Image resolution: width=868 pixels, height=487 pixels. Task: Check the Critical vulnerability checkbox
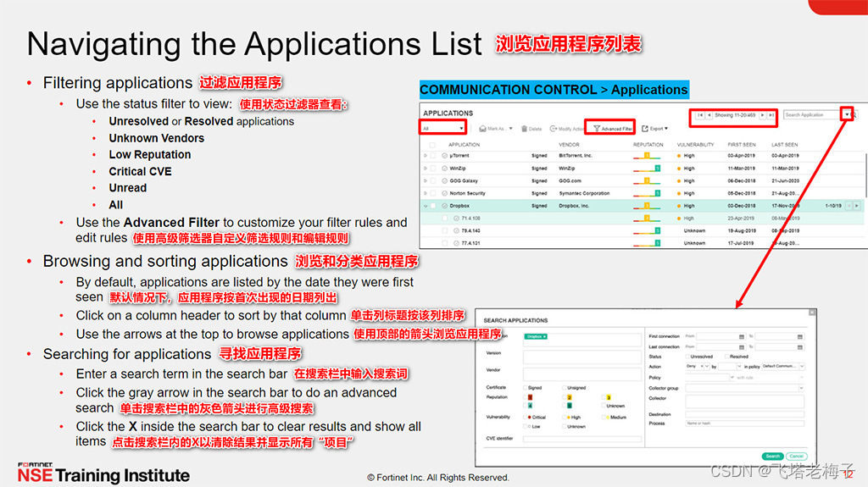pyautogui.click(x=526, y=417)
